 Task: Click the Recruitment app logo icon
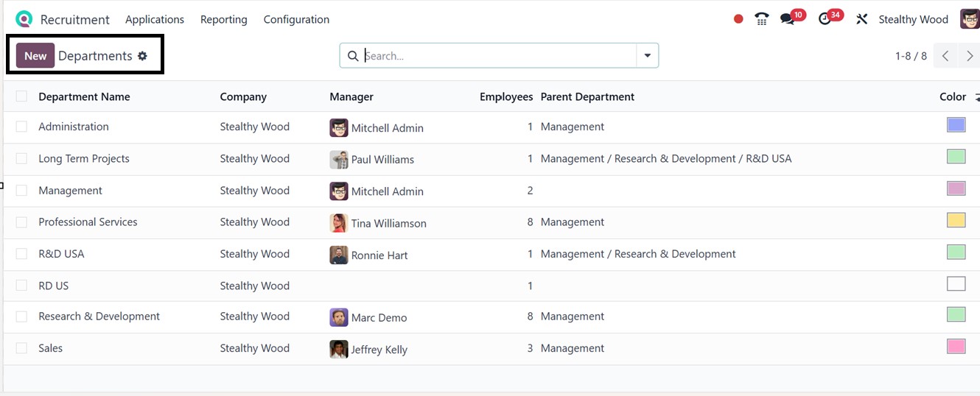[x=24, y=19]
